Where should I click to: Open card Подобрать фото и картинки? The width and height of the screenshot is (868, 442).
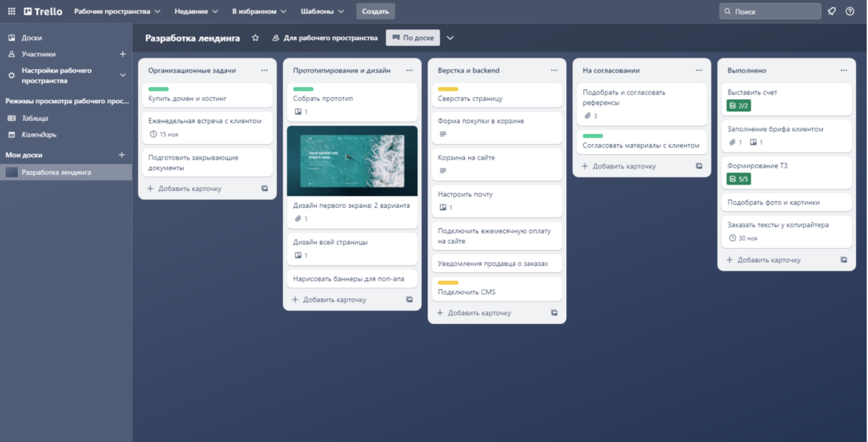tap(787, 202)
